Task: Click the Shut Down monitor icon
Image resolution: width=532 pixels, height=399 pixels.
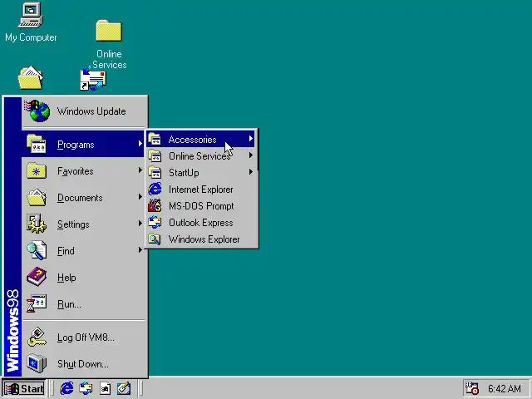Action: [37, 363]
